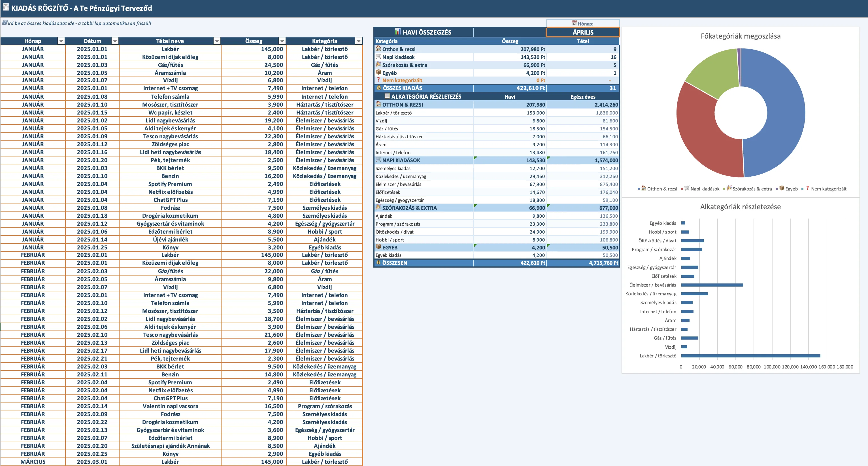Open the Tétel neve filter dropdown
868x466 pixels.
[x=217, y=41]
